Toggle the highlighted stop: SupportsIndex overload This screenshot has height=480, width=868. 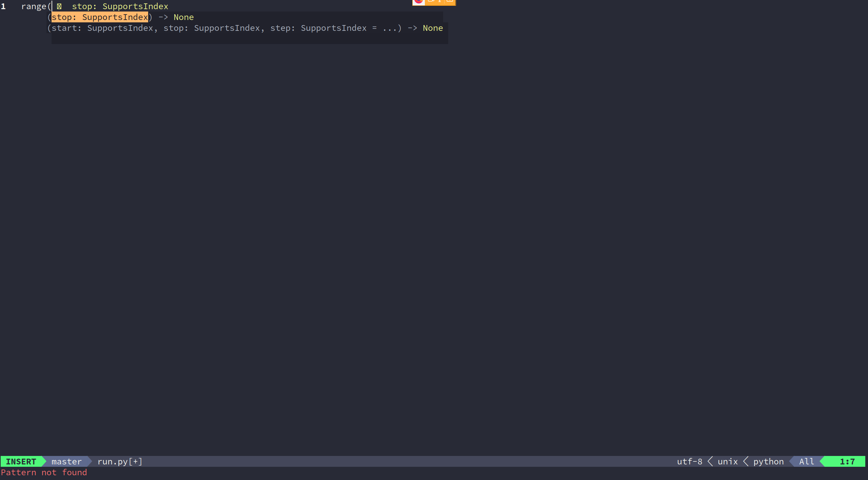pyautogui.click(x=99, y=17)
